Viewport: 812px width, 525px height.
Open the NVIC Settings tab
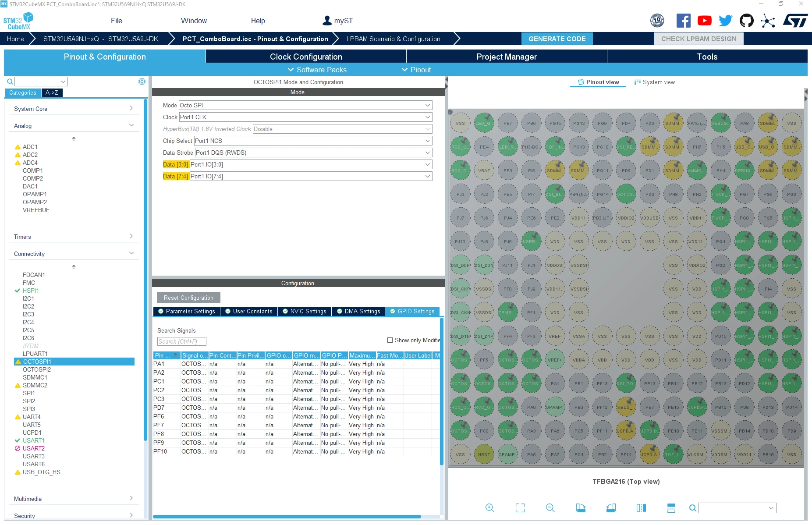click(x=305, y=312)
